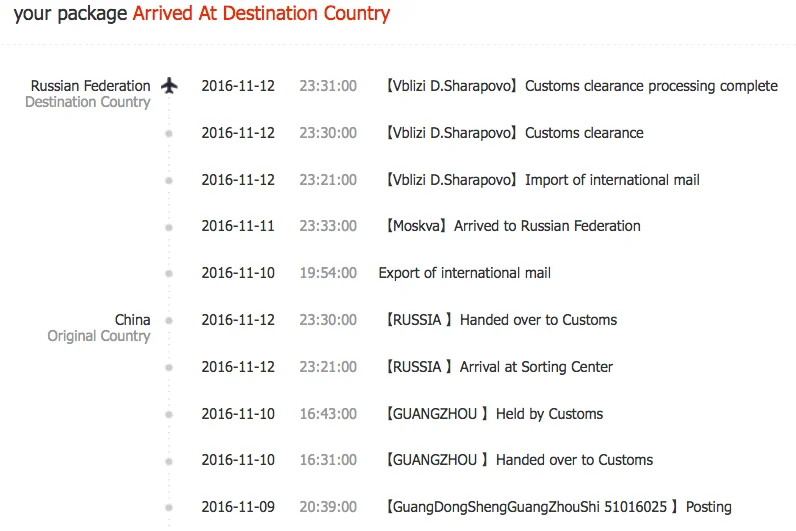Screen dimensions: 796x531
Task: Select the GUANGZHOU Handed over to Customs event
Action: (518, 460)
